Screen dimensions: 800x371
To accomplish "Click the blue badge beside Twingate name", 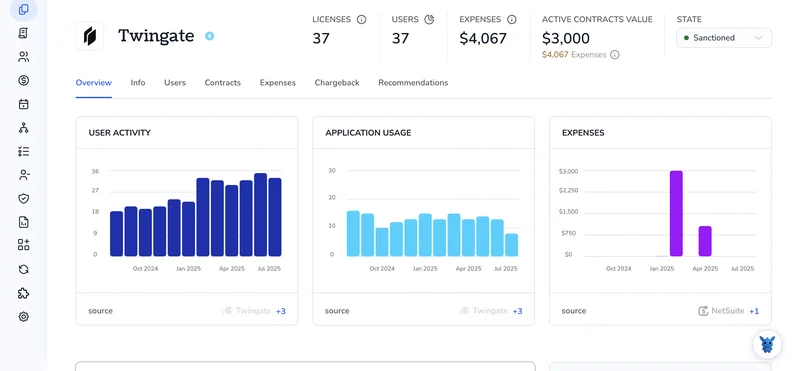I will (x=209, y=36).
